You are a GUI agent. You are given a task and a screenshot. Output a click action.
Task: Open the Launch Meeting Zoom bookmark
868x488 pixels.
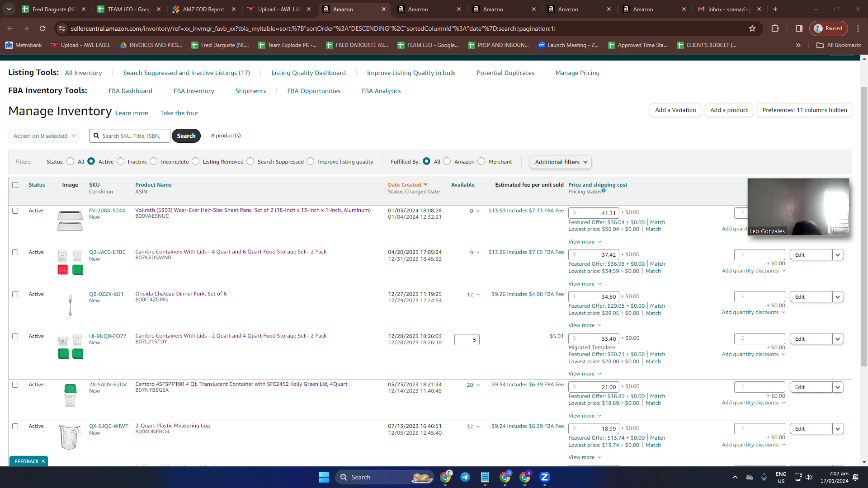[x=568, y=45]
